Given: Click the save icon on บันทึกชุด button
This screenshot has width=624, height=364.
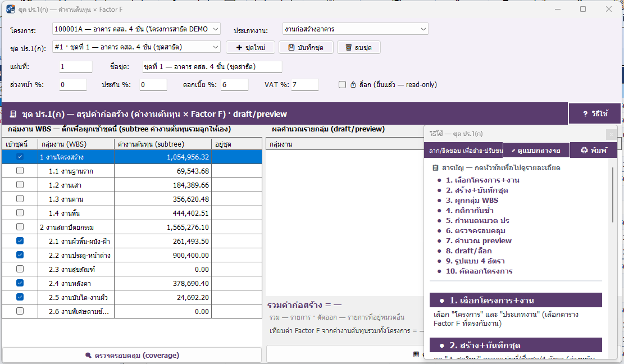Looking at the screenshot, I should [291, 47].
